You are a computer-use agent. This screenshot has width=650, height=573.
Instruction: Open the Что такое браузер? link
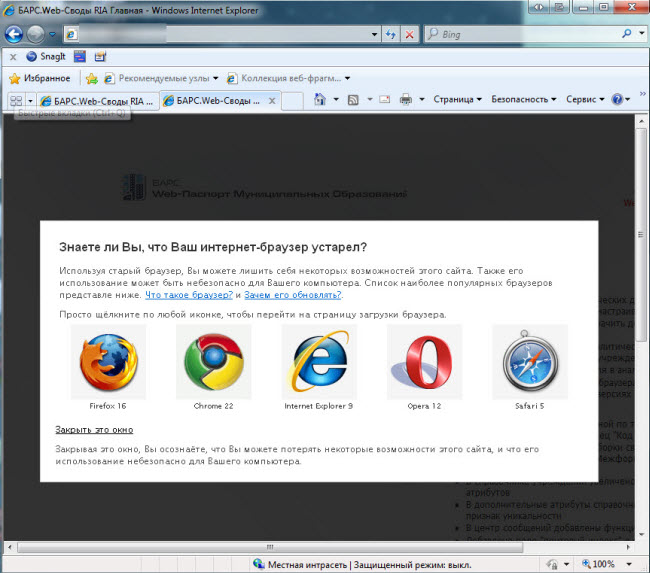tap(189, 295)
